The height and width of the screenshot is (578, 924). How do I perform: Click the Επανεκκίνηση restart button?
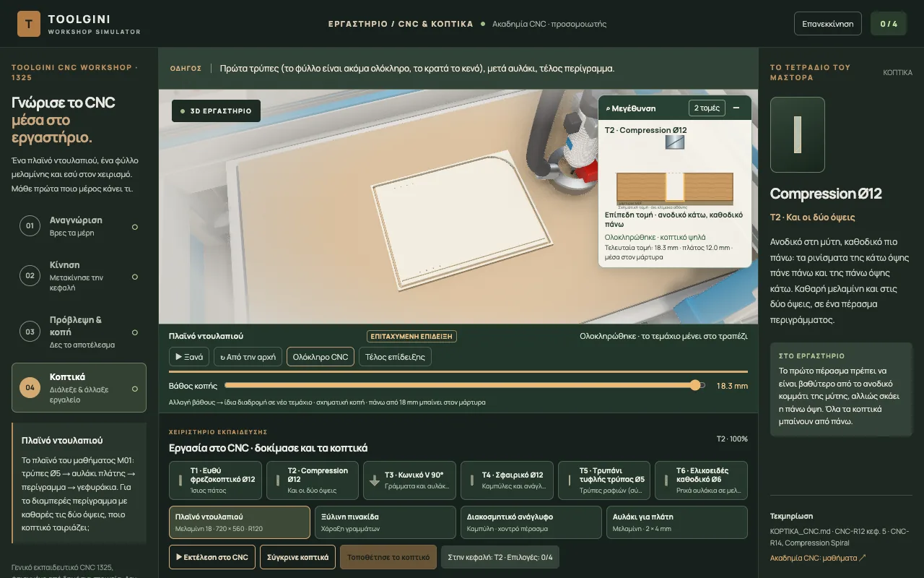(x=828, y=24)
